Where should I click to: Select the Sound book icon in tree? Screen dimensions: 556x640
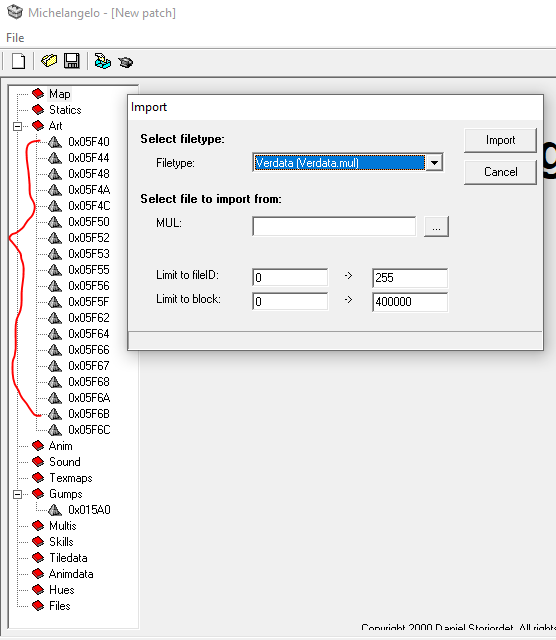click(38, 462)
